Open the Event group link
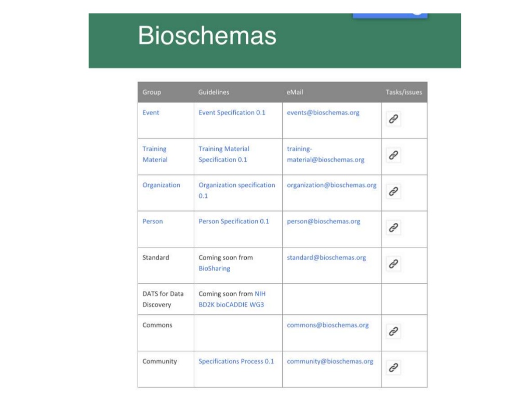 151,113
